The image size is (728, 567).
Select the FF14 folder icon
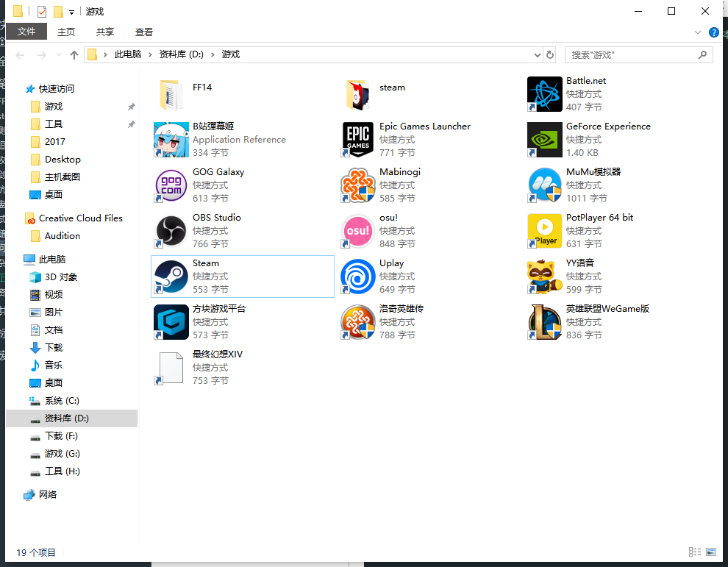point(171,94)
